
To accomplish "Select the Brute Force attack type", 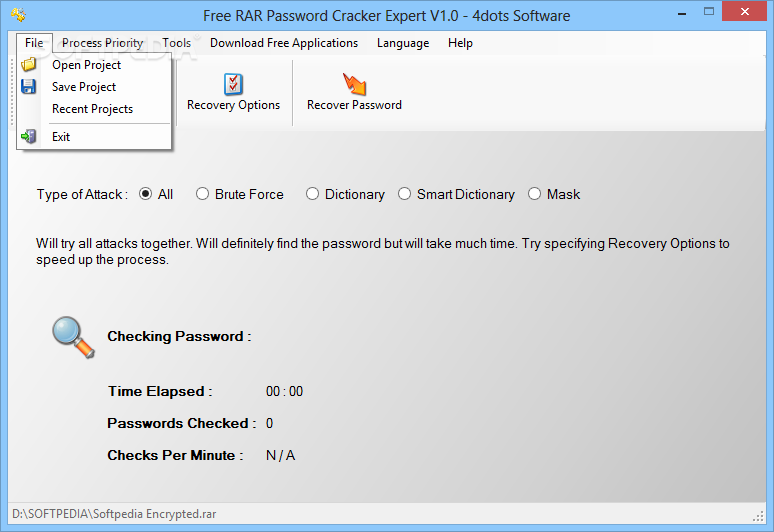I will [x=240, y=194].
